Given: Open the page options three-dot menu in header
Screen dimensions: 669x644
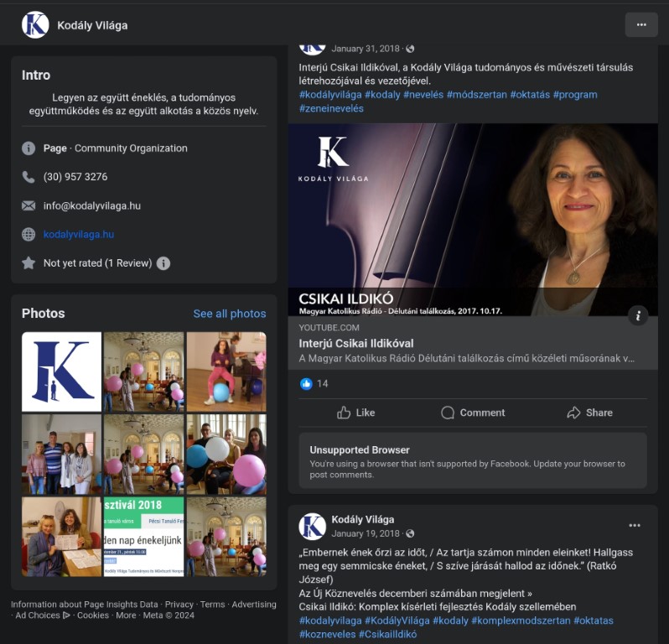Looking at the screenshot, I should (640, 25).
